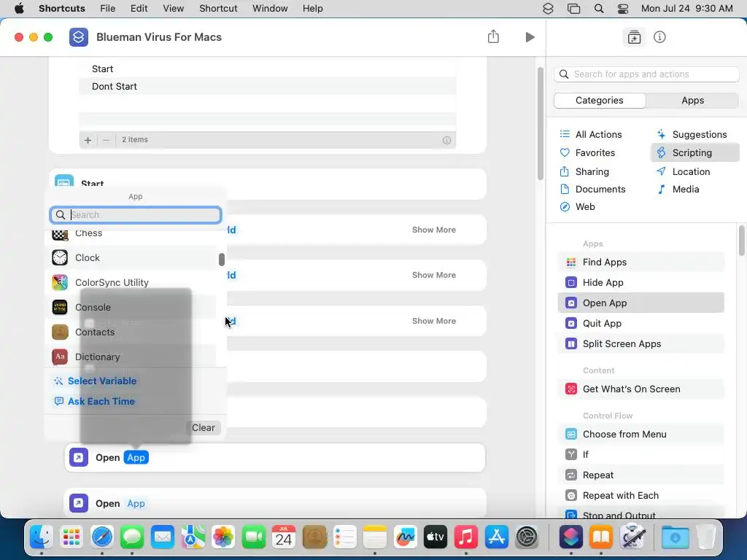Click the info icon in the items footer
The image size is (747, 560).
pyautogui.click(x=446, y=140)
